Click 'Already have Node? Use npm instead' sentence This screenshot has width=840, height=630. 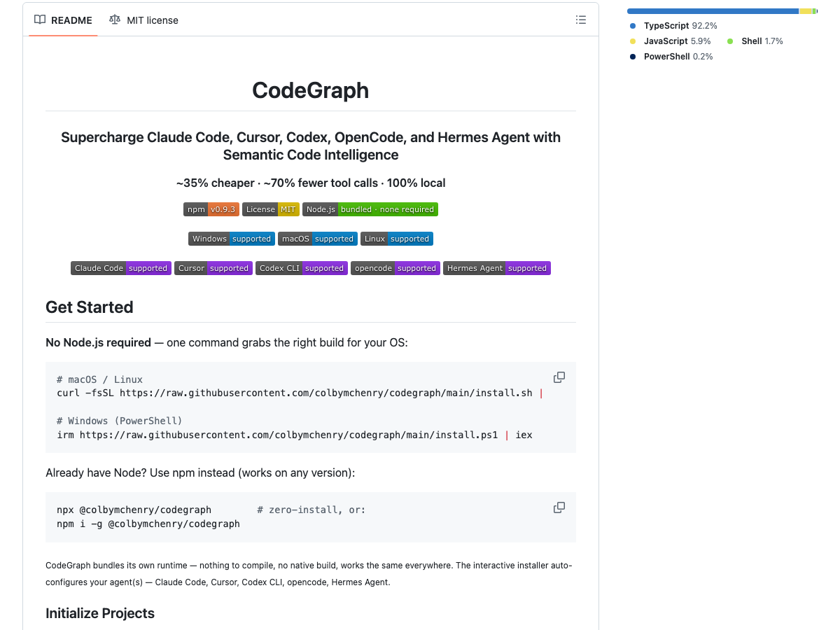tap(200, 472)
